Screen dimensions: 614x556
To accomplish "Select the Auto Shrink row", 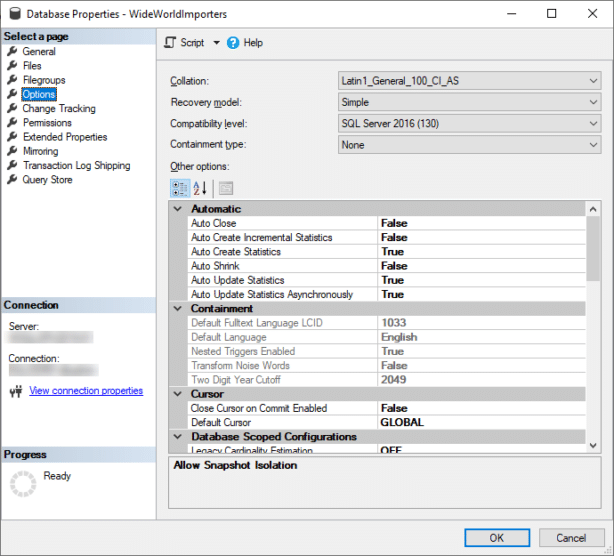I will coord(386,266).
